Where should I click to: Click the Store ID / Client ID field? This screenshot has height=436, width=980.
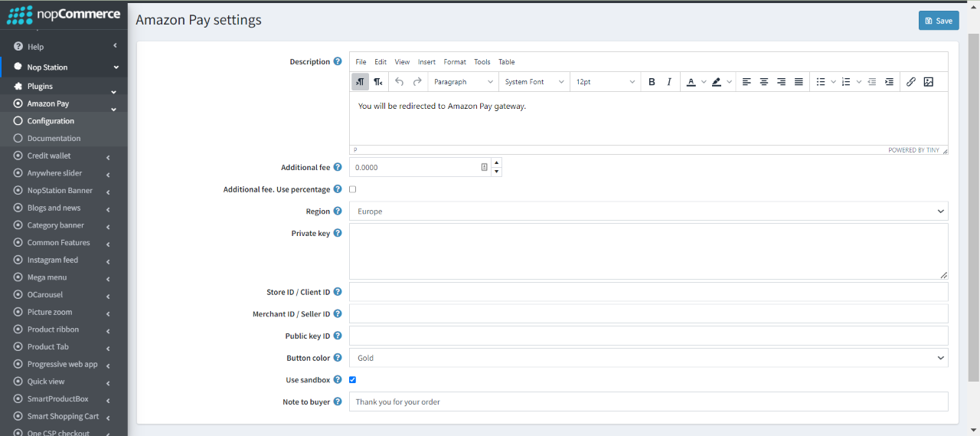(x=648, y=292)
